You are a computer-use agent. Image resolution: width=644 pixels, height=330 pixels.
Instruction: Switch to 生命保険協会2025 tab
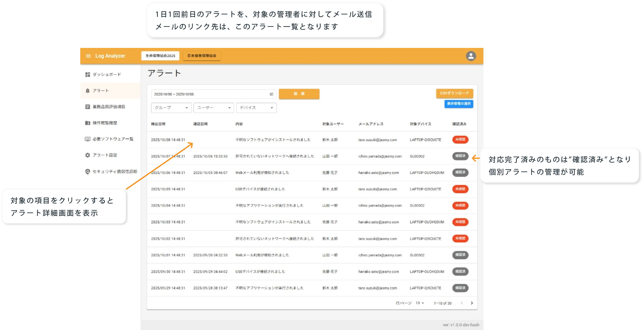160,56
